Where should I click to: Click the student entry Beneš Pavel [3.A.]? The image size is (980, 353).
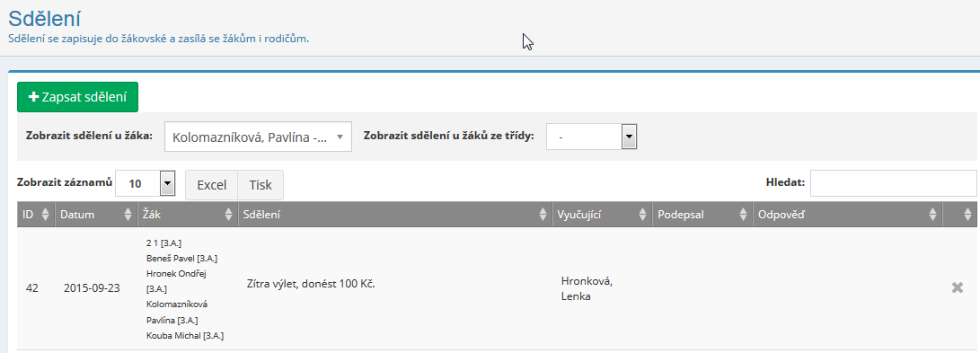pyautogui.click(x=181, y=258)
